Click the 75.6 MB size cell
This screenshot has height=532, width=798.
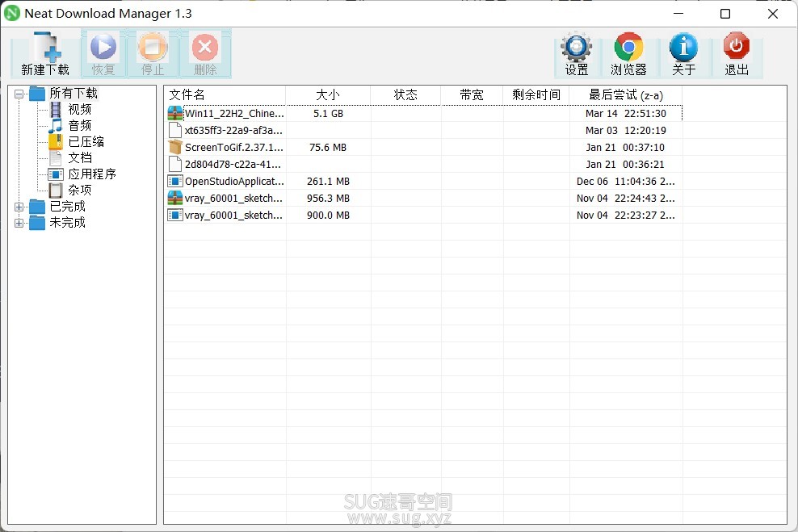point(328,148)
